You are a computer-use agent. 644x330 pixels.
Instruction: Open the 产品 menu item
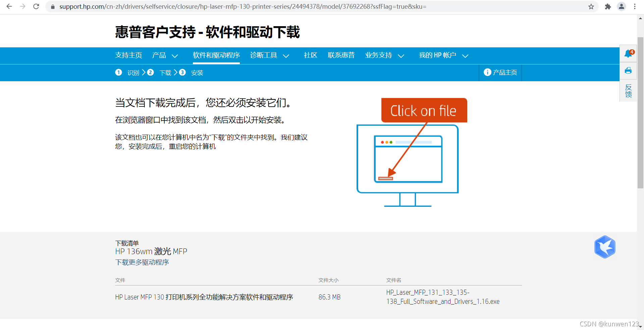(x=159, y=55)
